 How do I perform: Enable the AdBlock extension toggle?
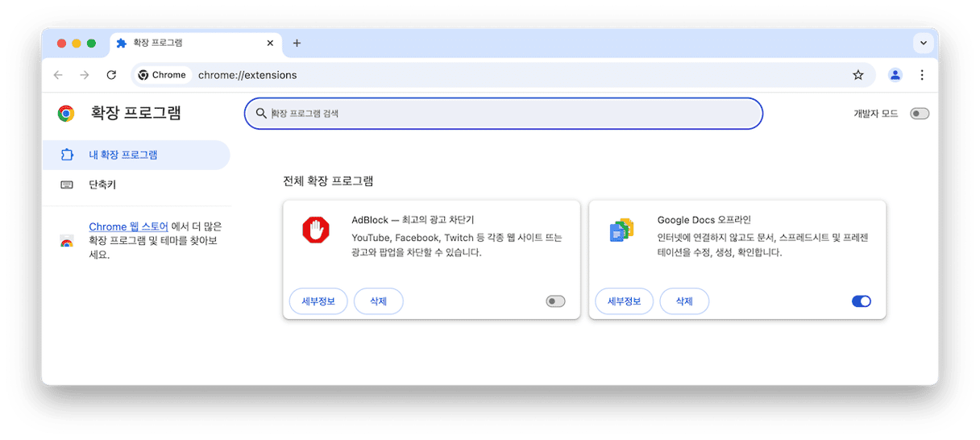coord(555,301)
